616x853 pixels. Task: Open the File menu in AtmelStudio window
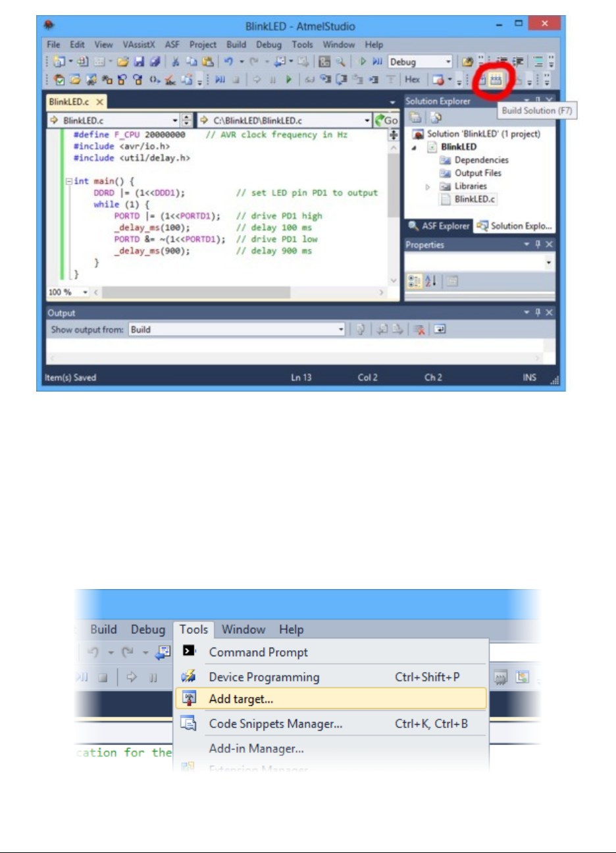[x=53, y=45]
